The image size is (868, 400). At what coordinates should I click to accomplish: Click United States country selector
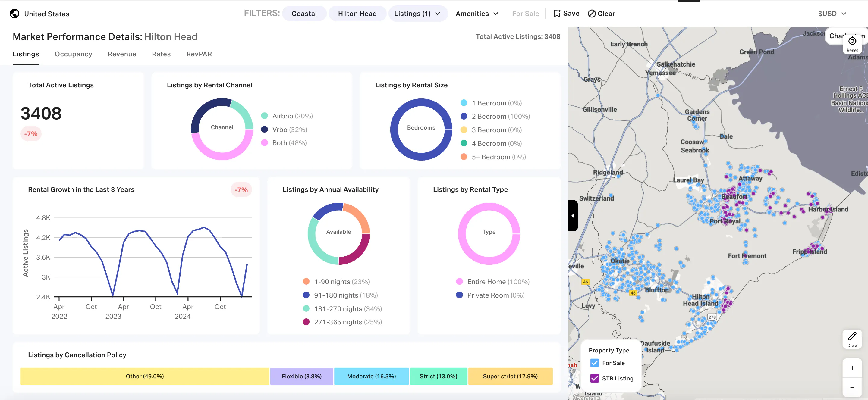[x=40, y=14]
